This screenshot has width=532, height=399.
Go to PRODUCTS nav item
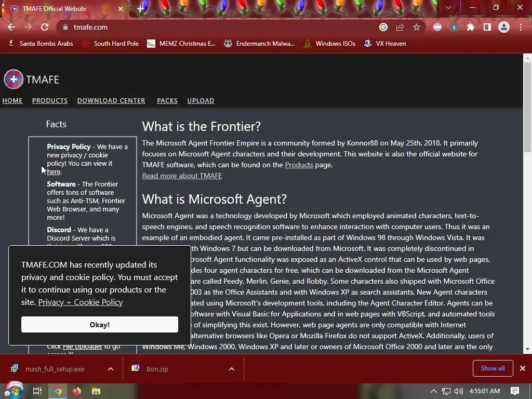pos(50,101)
